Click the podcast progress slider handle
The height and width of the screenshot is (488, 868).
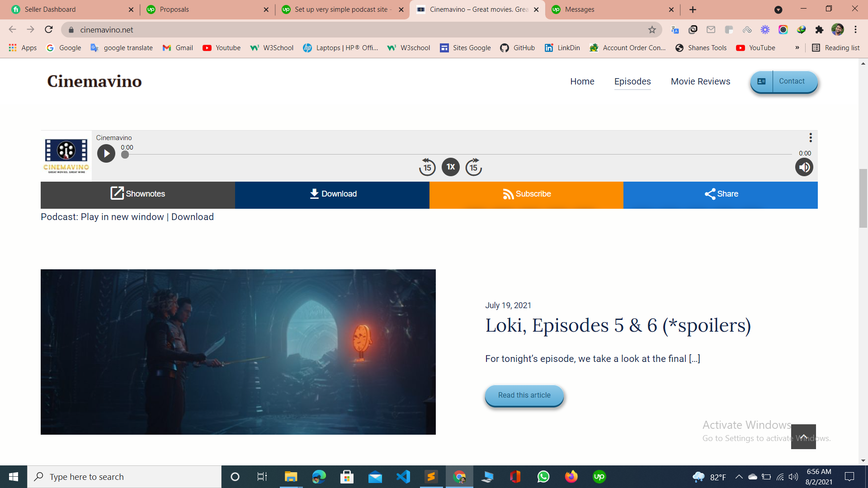[125, 155]
